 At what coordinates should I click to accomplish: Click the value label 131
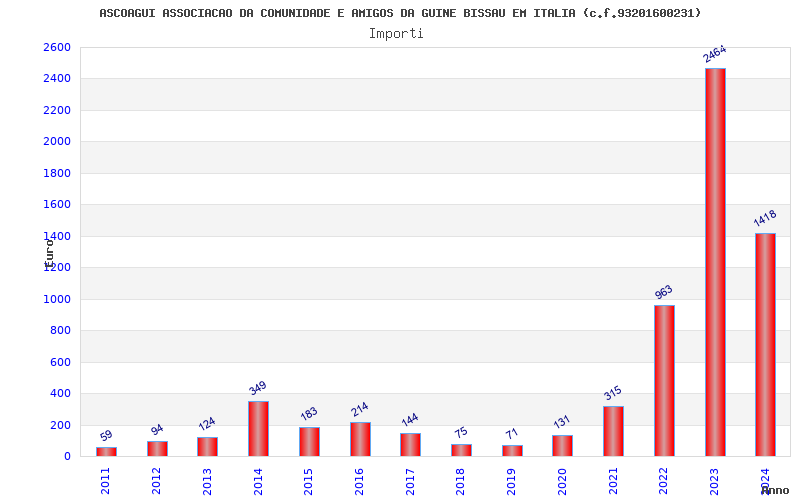[x=562, y=422]
